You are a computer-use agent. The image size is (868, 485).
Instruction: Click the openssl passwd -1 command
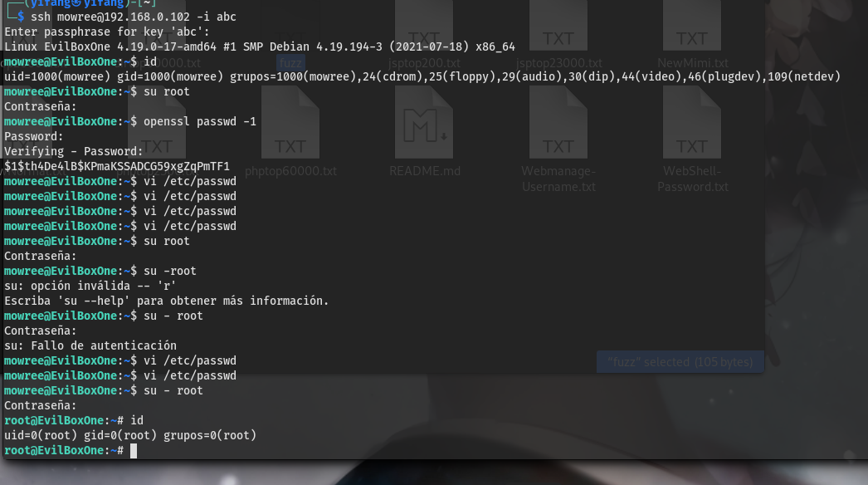[x=200, y=121]
